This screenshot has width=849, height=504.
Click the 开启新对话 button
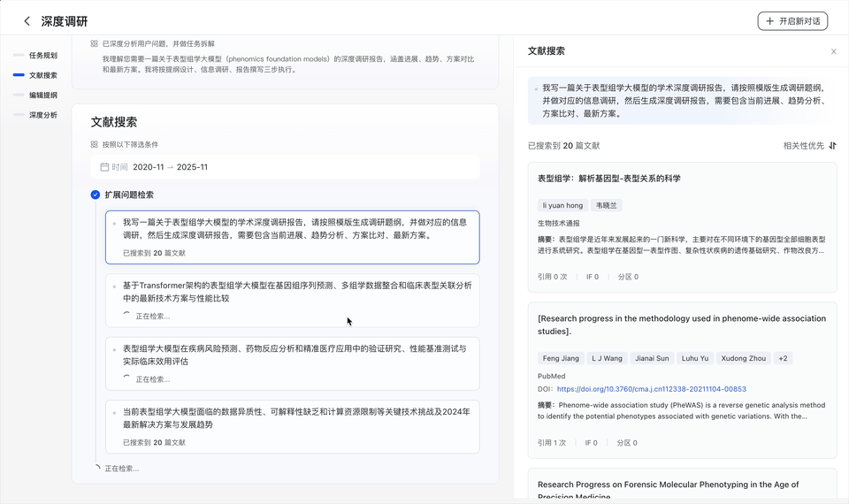pos(792,21)
